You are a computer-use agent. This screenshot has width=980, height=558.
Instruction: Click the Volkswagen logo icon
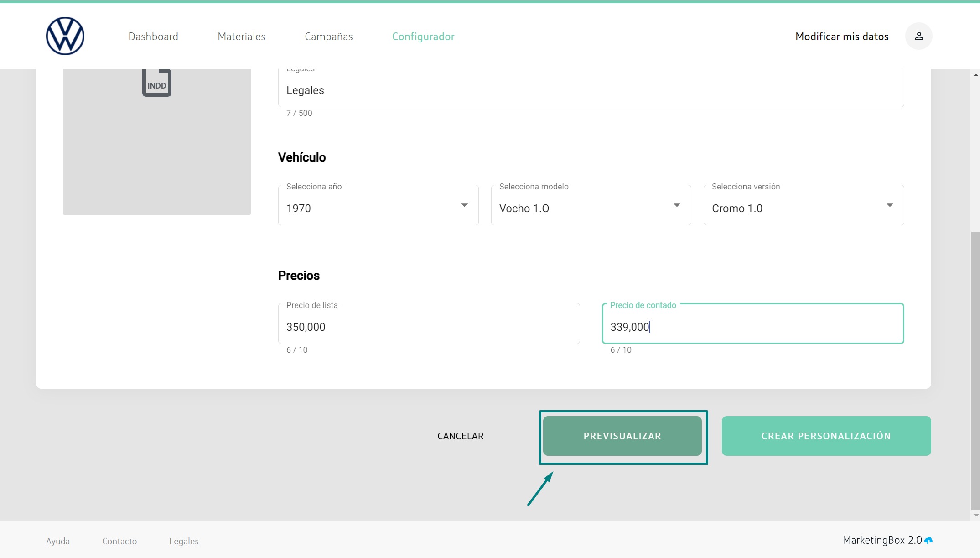(x=65, y=36)
